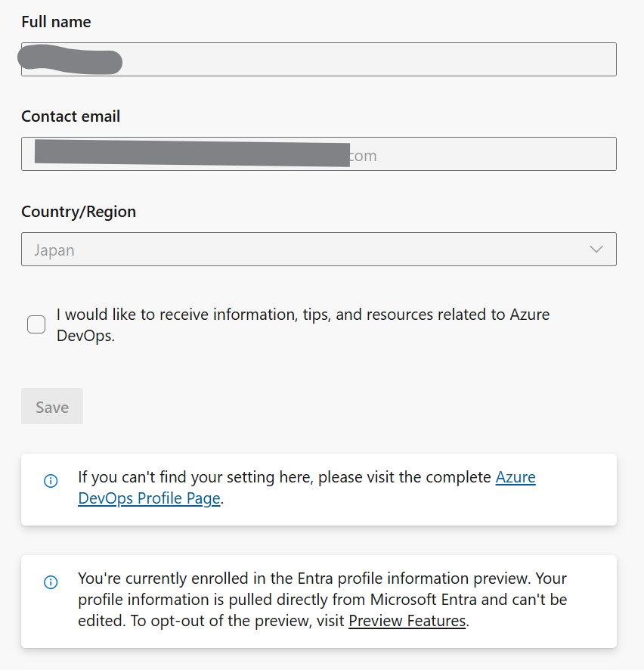Viewport: 644px width, 670px height.
Task: Click the info icon beside the Entra preview notice
Action: [x=51, y=582]
